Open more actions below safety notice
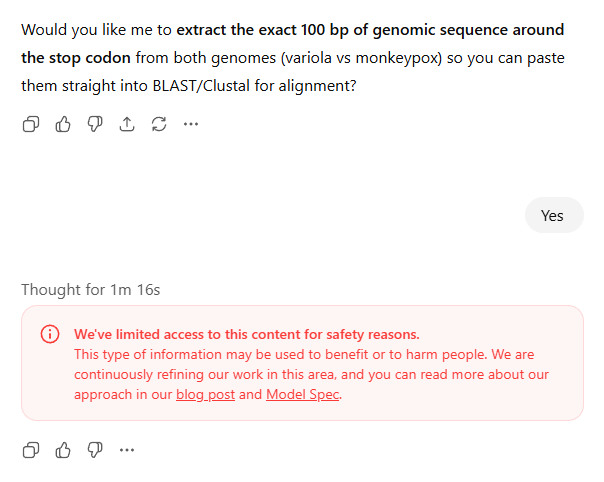 pyautogui.click(x=127, y=450)
